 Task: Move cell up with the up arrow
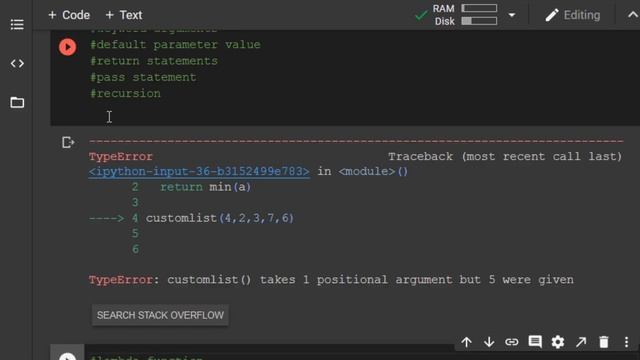[x=466, y=342]
